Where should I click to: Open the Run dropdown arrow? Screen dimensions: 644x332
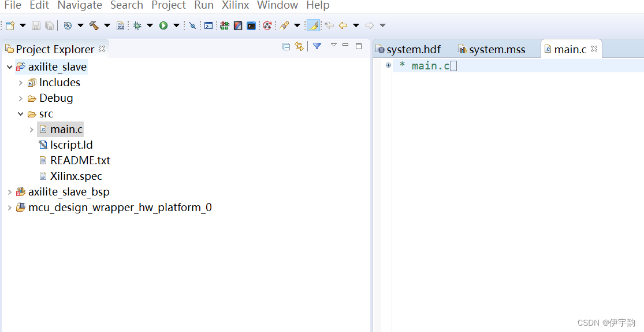coord(176,25)
